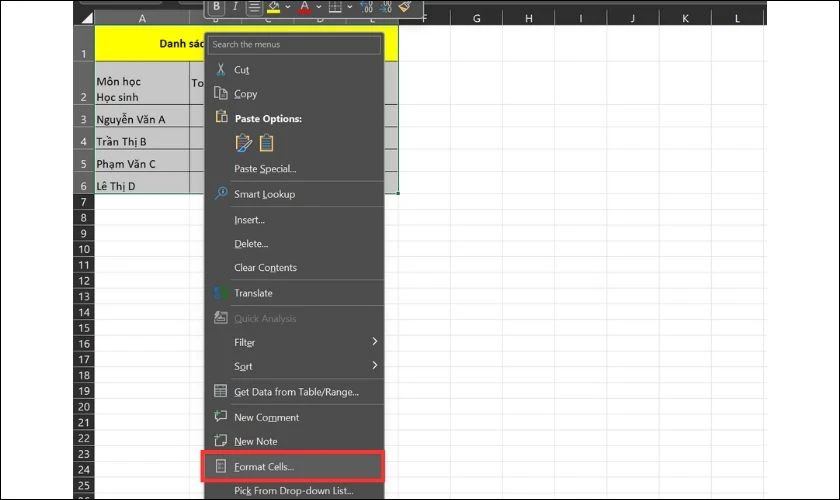Viewport: 840px width, 500px height.
Task: Click the Increase Decimal icon
Action: click(x=364, y=7)
